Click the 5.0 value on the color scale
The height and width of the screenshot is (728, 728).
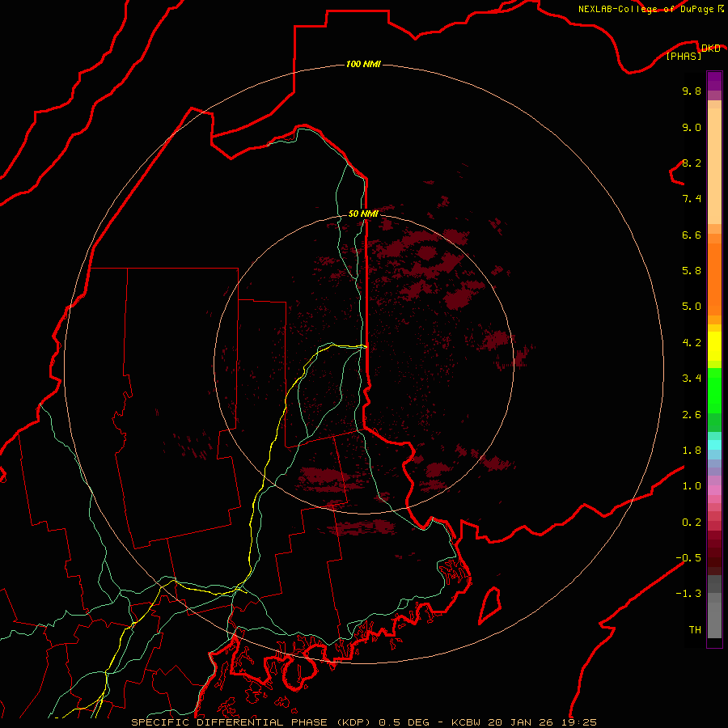pos(692,307)
